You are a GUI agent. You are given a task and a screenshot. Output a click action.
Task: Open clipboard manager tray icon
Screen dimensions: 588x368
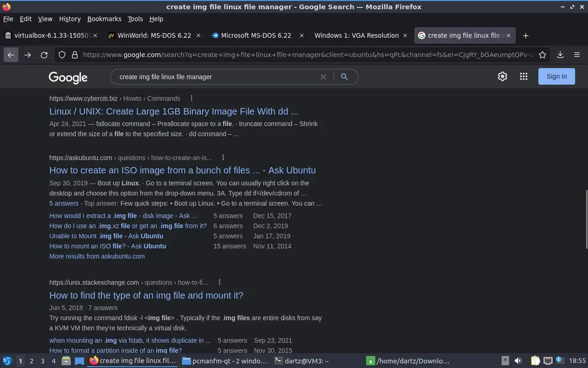coord(536,361)
